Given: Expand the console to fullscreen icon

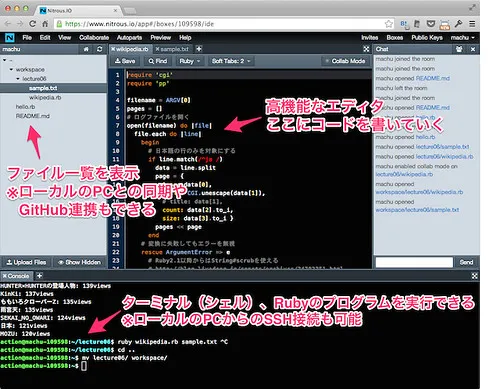Looking at the screenshot, I should (475, 276).
